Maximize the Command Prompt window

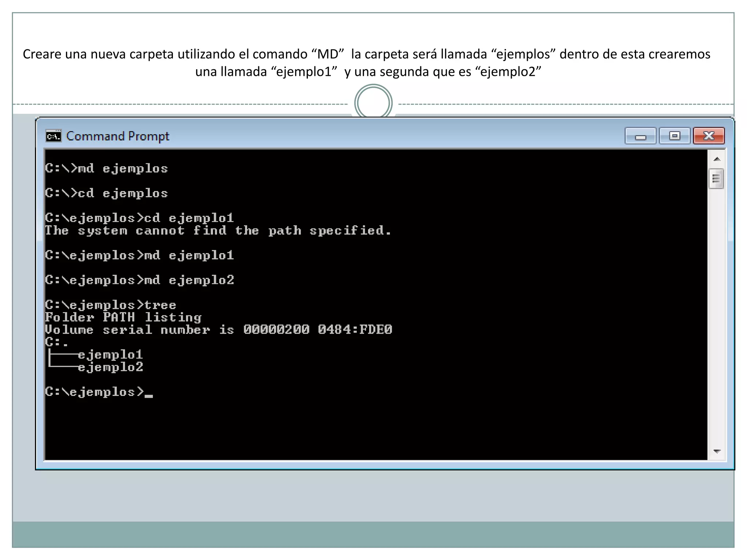click(674, 136)
